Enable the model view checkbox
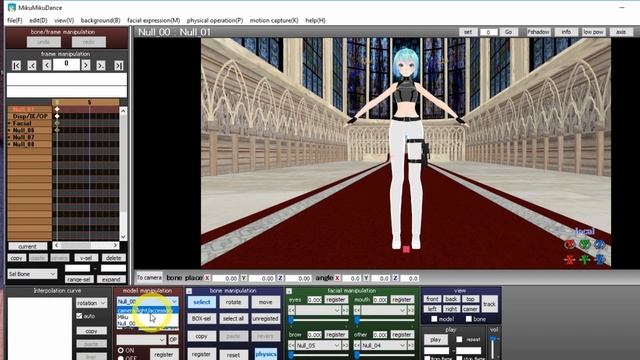The width and height of the screenshot is (640, 360). [x=434, y=319]
